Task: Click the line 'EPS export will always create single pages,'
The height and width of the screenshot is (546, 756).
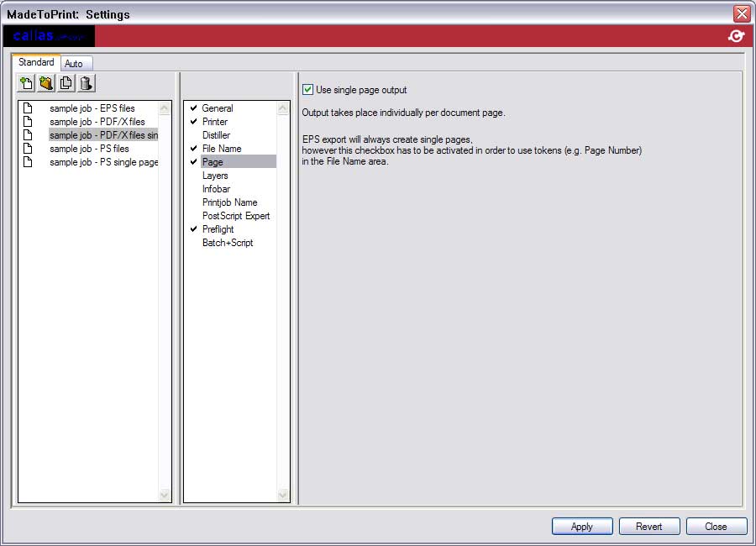Action: [387, 139]
